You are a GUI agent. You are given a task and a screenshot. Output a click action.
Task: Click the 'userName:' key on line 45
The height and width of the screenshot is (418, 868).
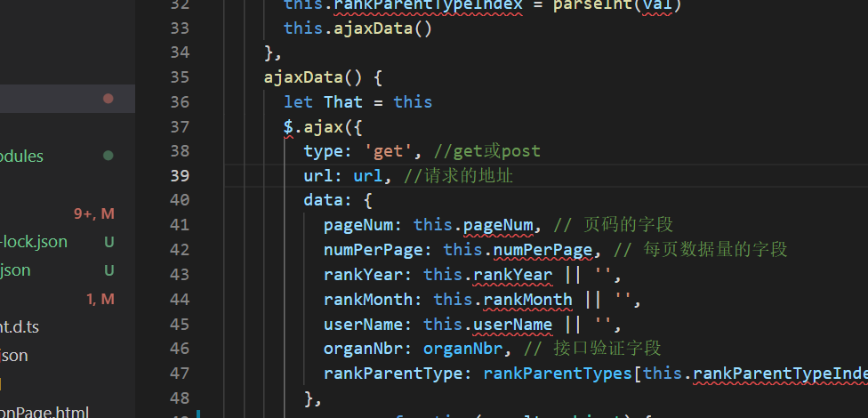tap(368, 324)
